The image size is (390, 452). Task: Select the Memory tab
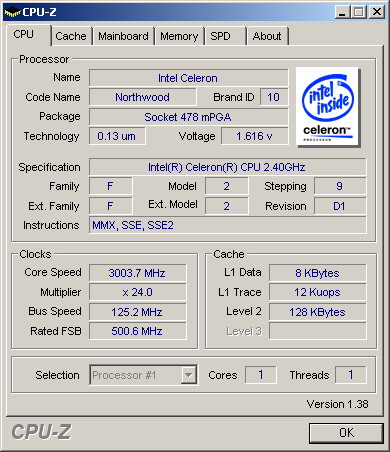pos(179,36)
